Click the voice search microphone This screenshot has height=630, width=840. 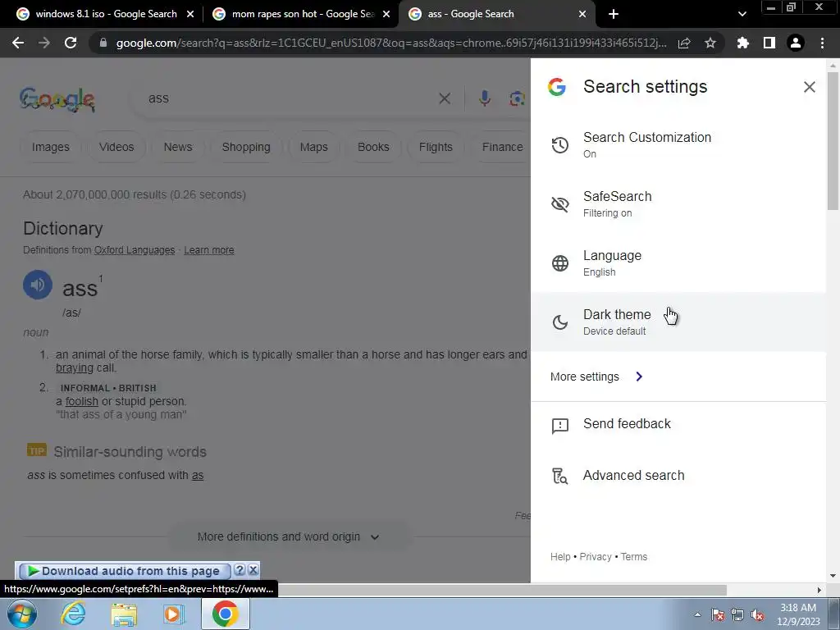point(484,98)
